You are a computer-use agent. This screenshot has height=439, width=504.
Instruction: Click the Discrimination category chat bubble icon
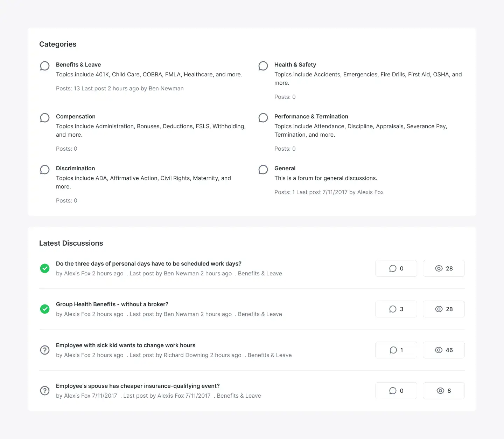(45, 170)
